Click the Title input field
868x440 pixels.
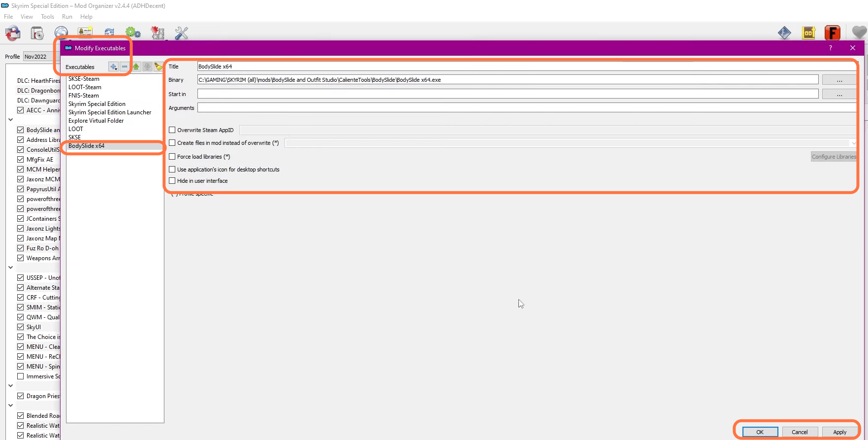[x=527, y=67]
